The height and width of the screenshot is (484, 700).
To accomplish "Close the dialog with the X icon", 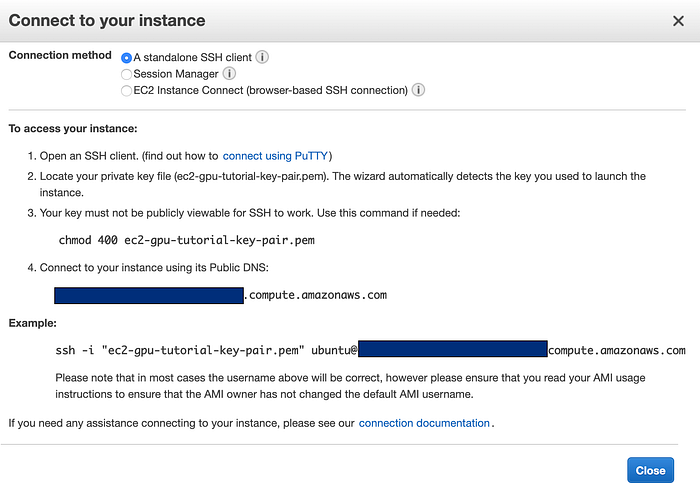I will coord(678,20).
